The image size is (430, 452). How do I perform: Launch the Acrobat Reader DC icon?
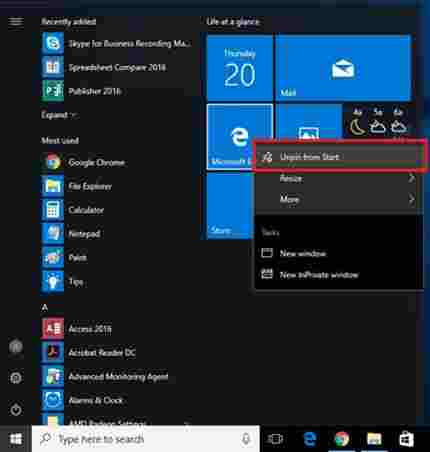point(53,352)
